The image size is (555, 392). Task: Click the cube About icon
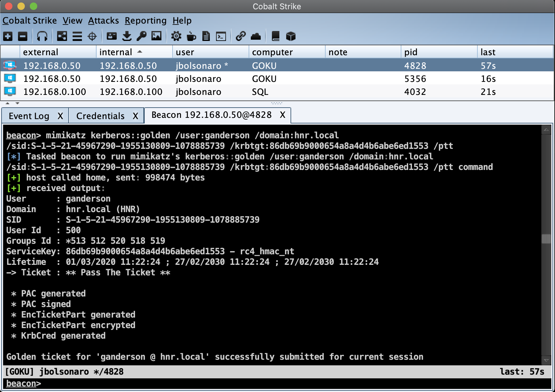[291, 36]
